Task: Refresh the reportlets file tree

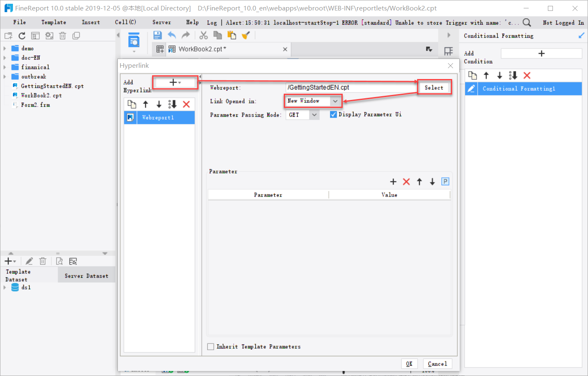Action: pyautogui.click(x=22, y=35)
